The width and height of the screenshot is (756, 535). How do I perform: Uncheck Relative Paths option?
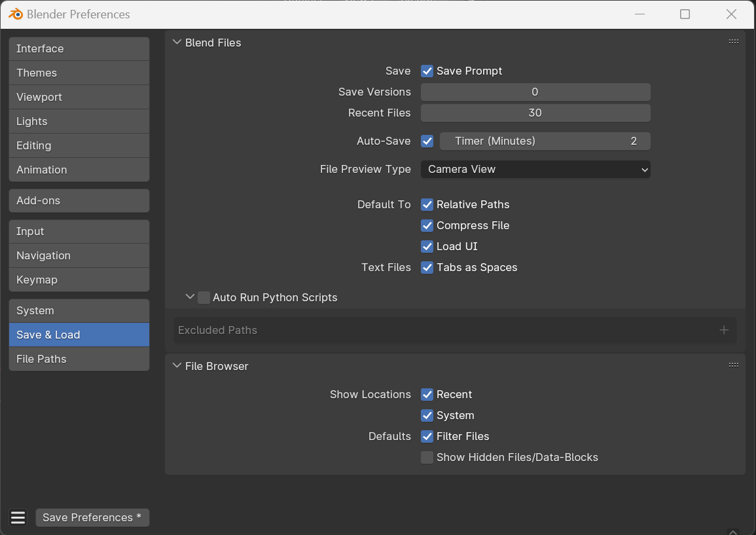(x=427, y=205)
